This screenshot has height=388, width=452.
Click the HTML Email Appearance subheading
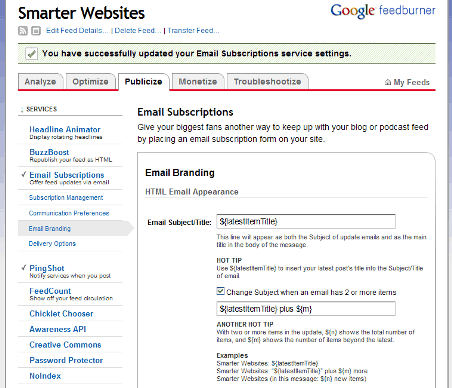[192, 192]
